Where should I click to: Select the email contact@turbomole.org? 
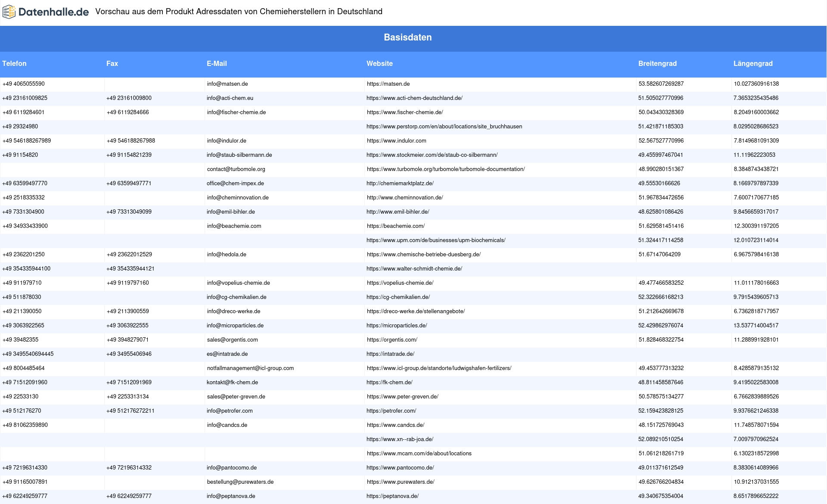coord(236,169)
